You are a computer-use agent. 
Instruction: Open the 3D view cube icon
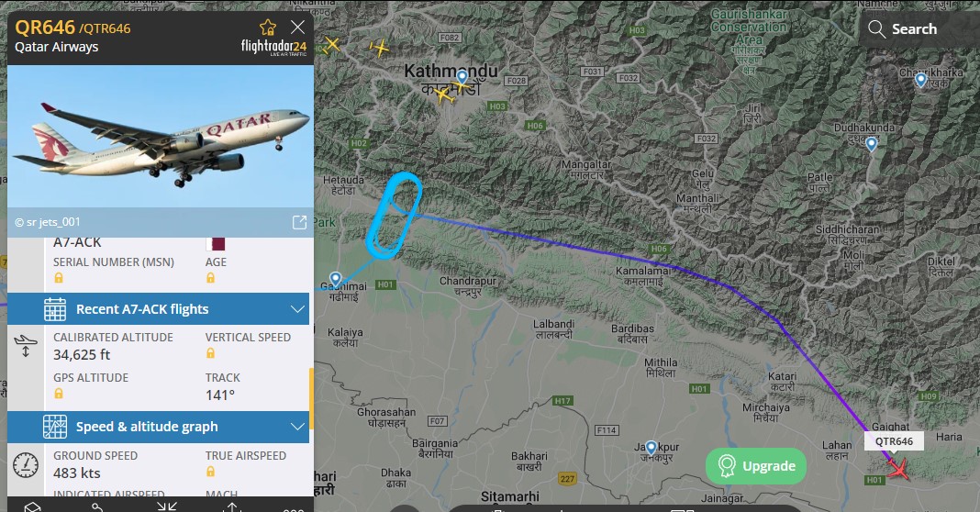tap(32, 507)
